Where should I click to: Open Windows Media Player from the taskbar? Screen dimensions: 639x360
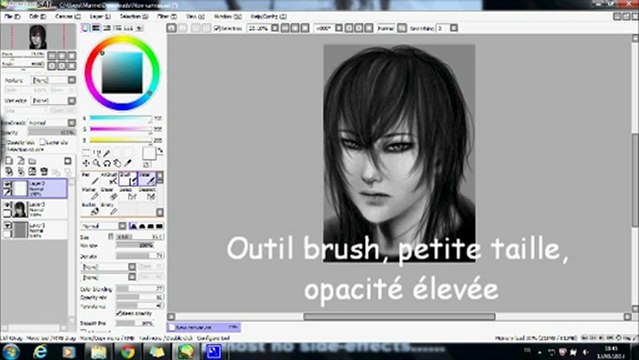(x=69, y=351)
